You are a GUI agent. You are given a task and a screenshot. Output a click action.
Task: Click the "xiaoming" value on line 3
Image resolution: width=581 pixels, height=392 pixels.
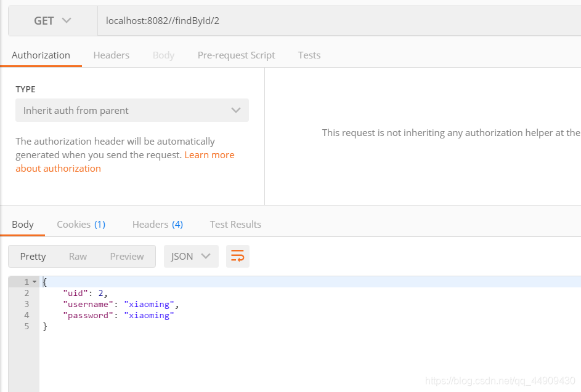pyautogui.click(x=149, y=304)
